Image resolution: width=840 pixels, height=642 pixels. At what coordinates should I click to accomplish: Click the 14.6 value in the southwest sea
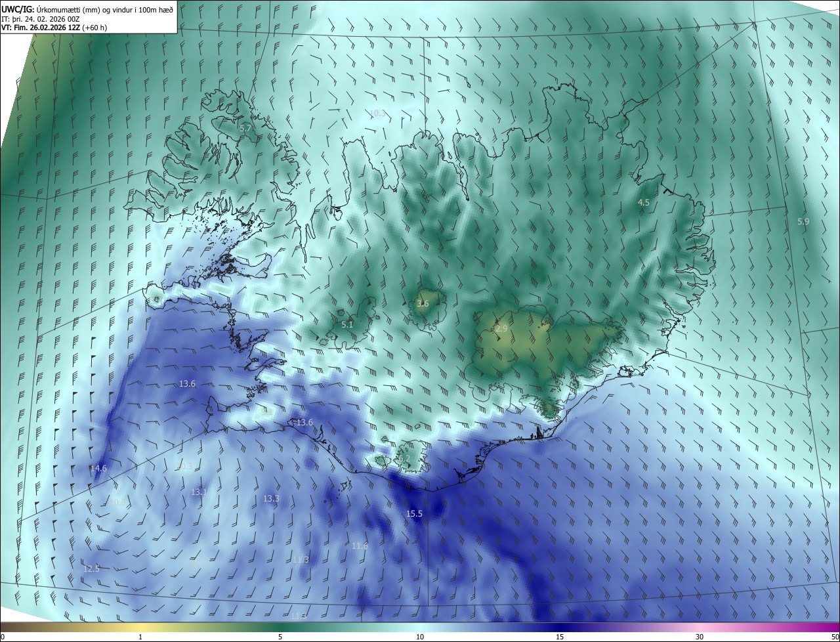tap(98, 468)
